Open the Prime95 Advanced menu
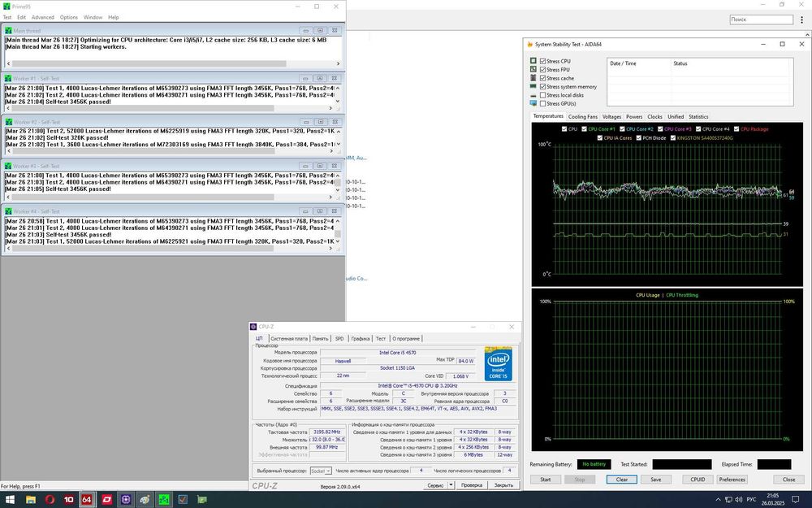812x508 pixels. click(43, 17)
